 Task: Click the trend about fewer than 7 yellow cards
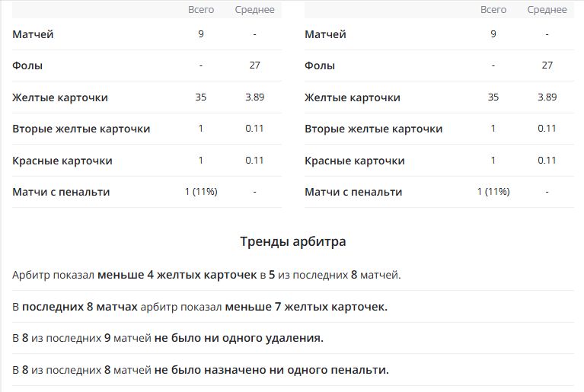(200, 307)
